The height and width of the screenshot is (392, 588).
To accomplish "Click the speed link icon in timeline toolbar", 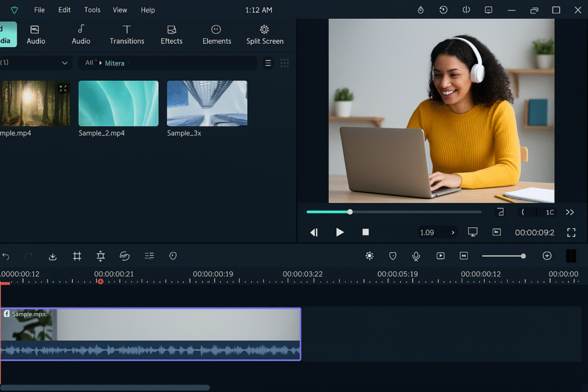I will point(125,256).
